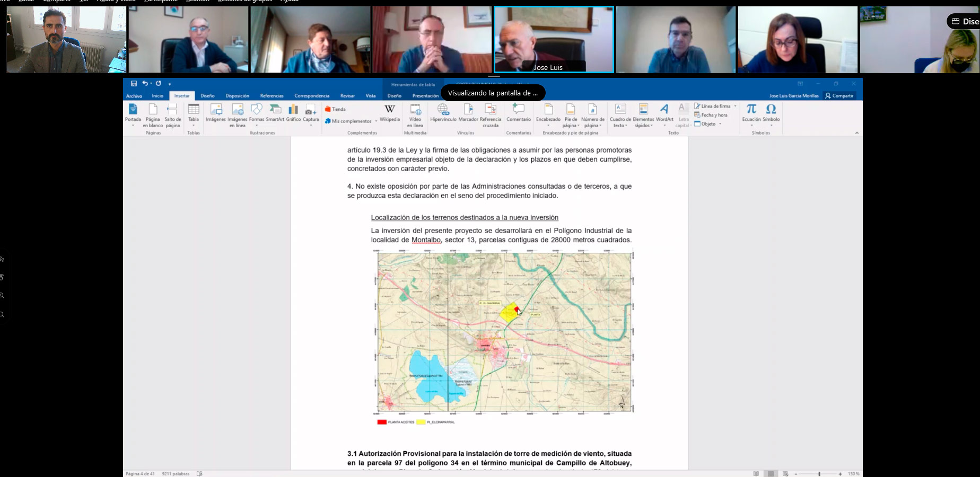The height and width of the screenshot is (477, 980).
Task: Adjust the zoom slider handle
Action: 819,474
